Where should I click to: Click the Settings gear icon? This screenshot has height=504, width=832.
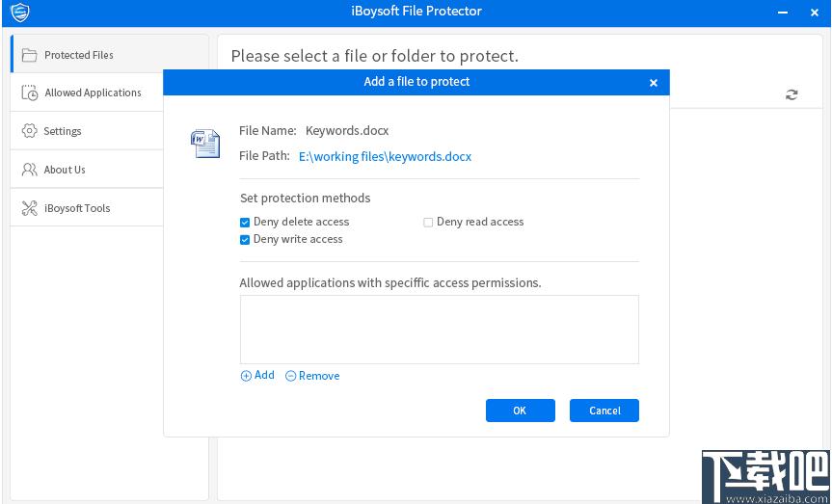click(29, 130)
